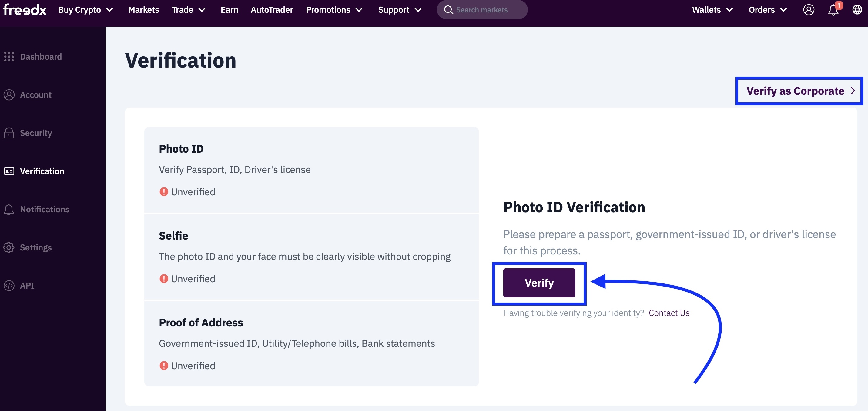Viewport: 868px width, 411px height.
Task: Select the Selfie verification card
Action: pyautogui.click(x=311, y=257)
